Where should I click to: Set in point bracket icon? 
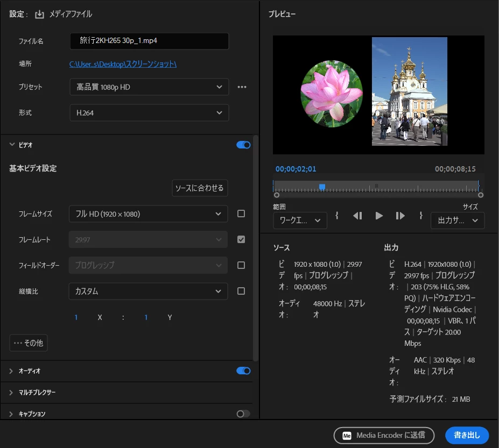pos(336,216)
